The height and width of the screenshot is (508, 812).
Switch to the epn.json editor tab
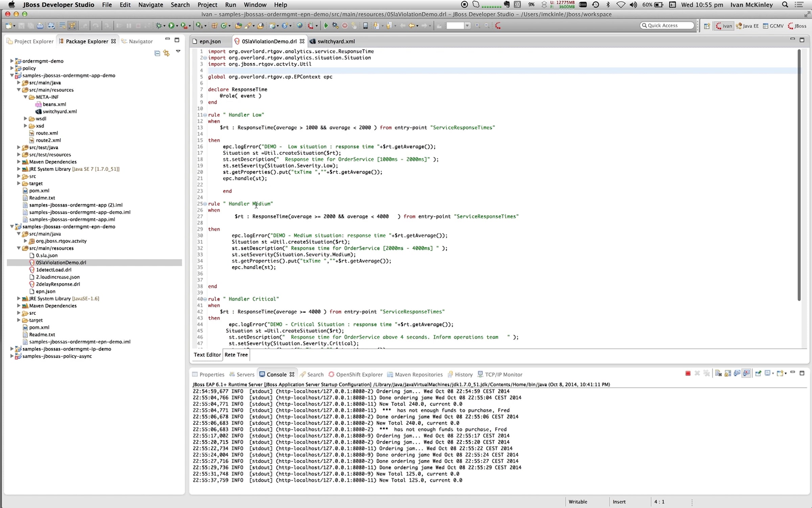206,41
